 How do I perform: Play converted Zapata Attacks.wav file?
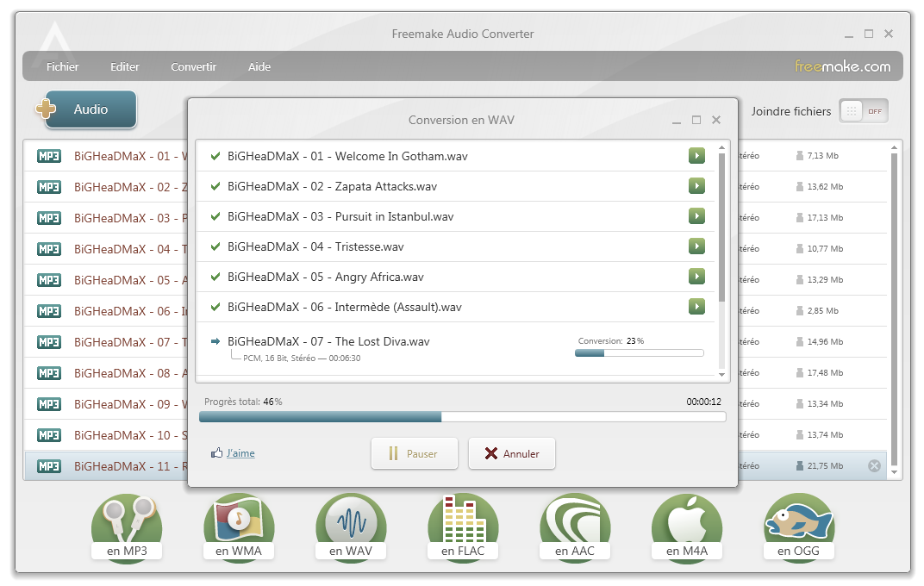coord(696,186)
